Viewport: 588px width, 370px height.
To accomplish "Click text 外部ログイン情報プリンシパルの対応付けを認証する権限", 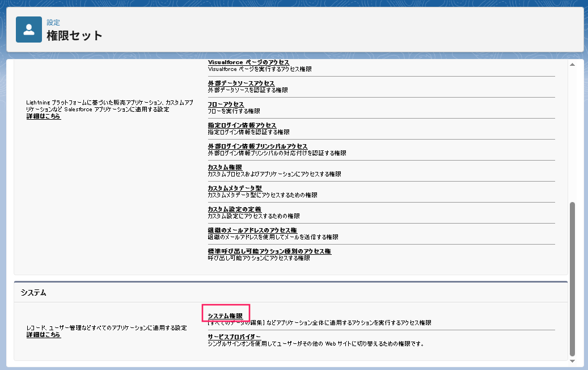I will [x=277, y=153].
